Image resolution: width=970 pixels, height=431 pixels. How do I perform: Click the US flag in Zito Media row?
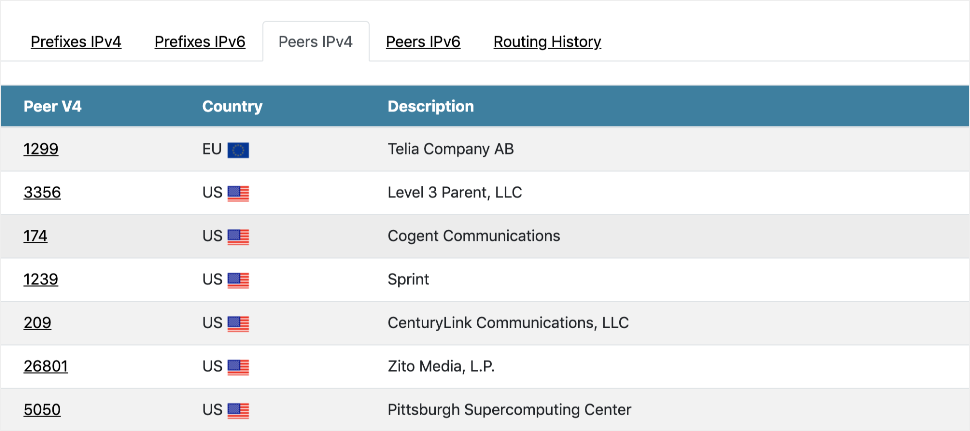(x=238, y=367)
